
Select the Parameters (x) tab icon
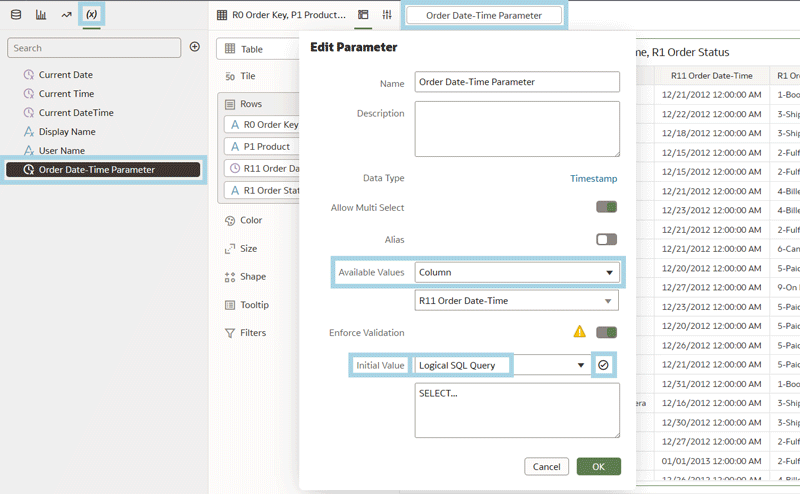(92, 15)
